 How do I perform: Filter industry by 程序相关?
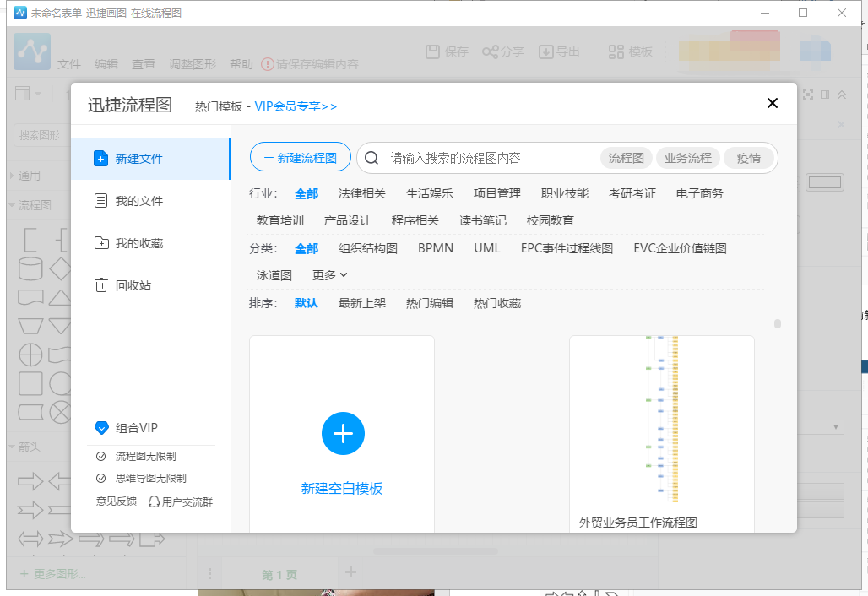[415, 221]
